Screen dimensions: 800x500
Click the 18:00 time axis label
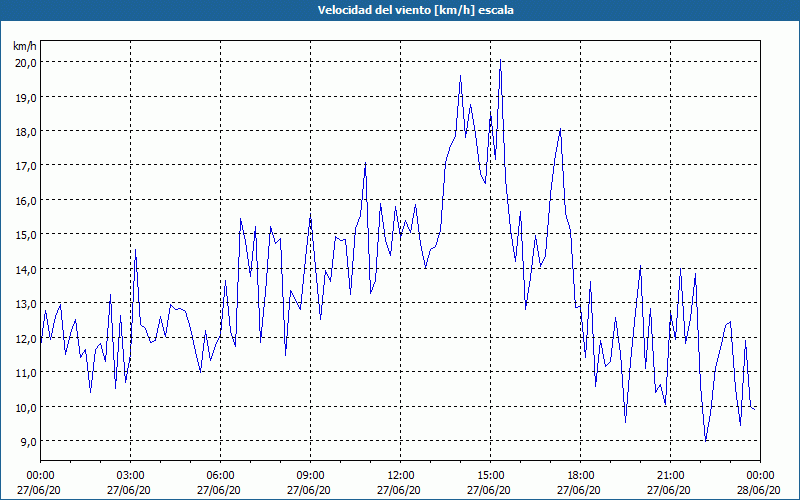point(581,476)
